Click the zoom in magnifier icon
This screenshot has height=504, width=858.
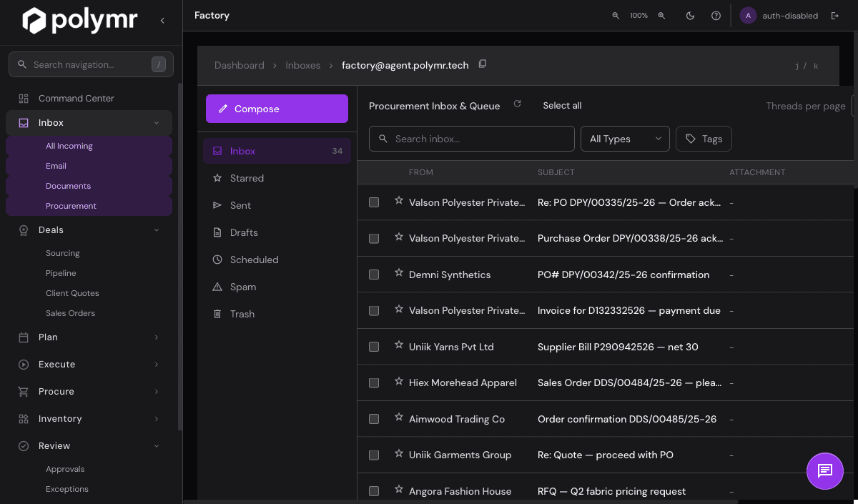click(661, 16)
